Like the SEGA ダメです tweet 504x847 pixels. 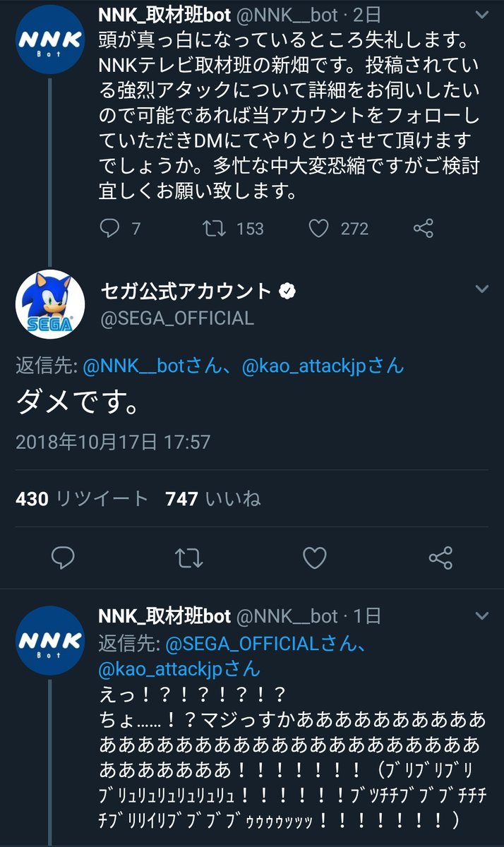tap(315, 559)
